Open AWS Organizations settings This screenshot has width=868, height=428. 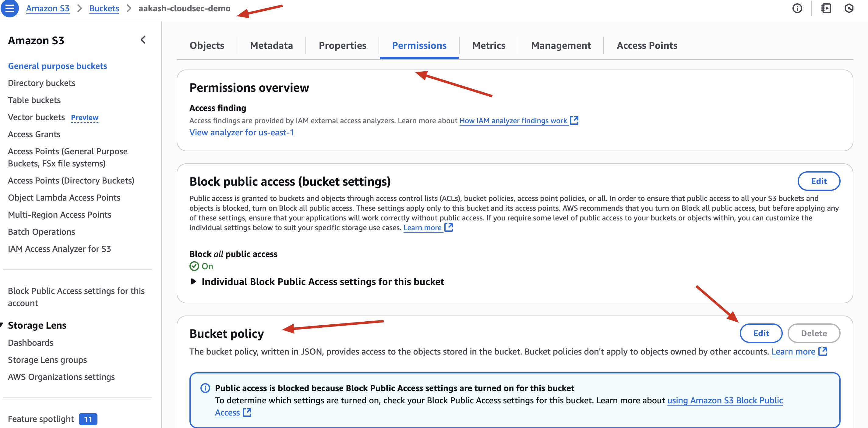tap(61, 377)
